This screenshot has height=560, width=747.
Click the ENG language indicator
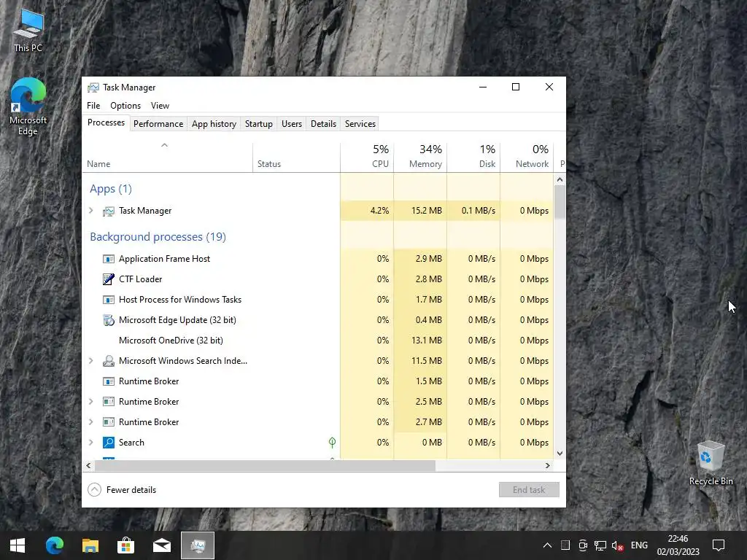click(639, 545)
